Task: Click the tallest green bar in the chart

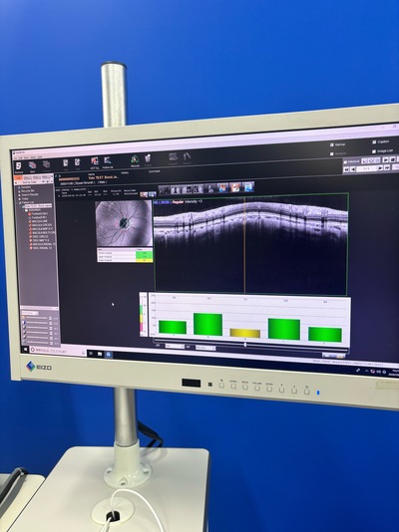Action: click(207, 324)
